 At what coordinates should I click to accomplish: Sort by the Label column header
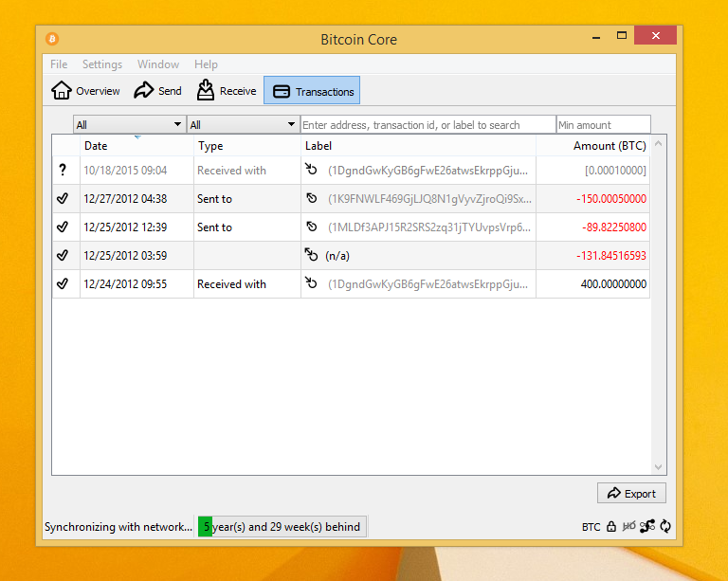(418, 146)
